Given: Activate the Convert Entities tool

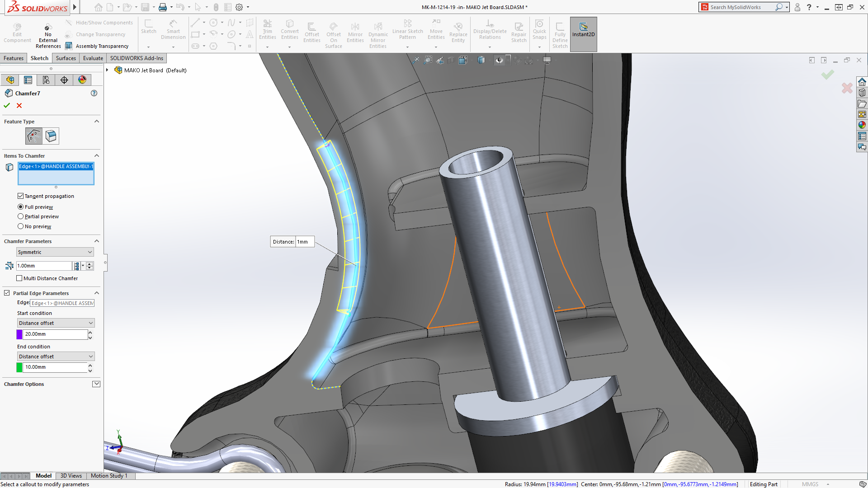Looking at the screenshot, I should pyautogui.click(x=289, y=31).
